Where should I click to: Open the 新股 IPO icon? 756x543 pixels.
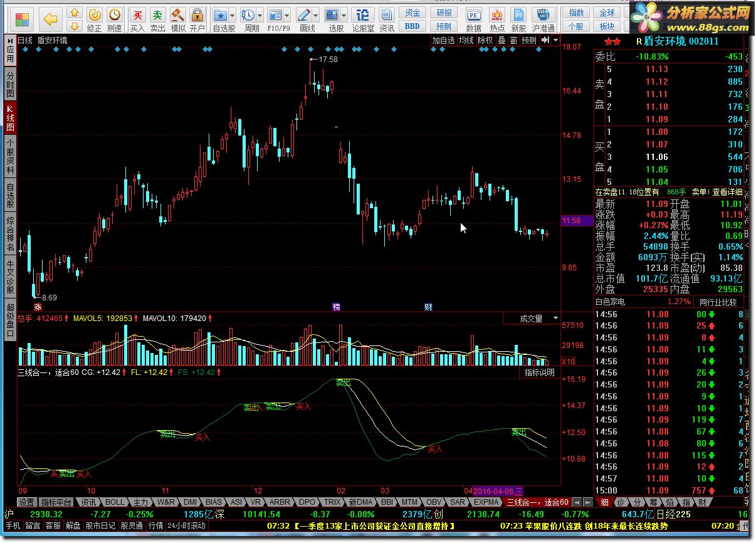pyautogui.click(x=518, y=19)
